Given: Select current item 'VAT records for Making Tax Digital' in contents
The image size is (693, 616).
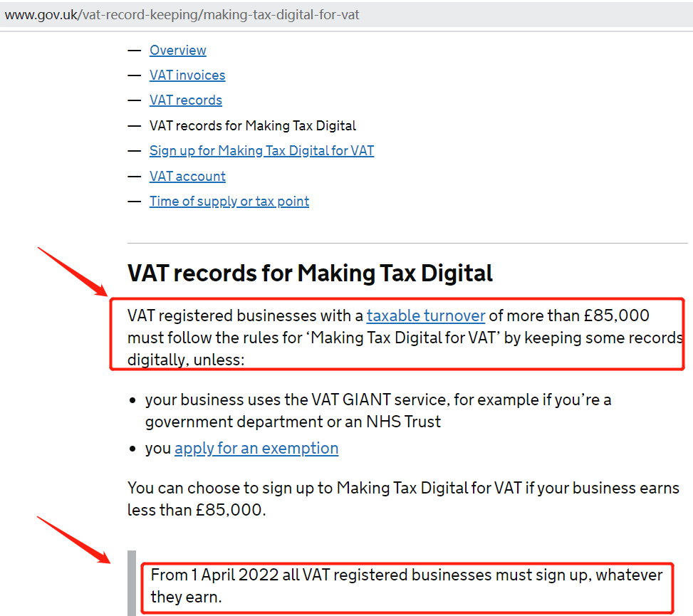Looking at the screenshot, I should click(252, 125).
